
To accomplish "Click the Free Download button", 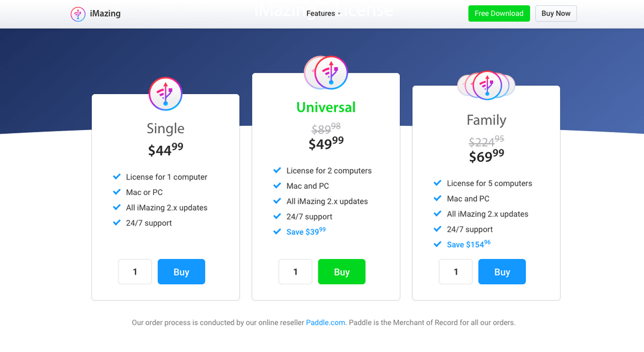I will (x=499, y=13).
